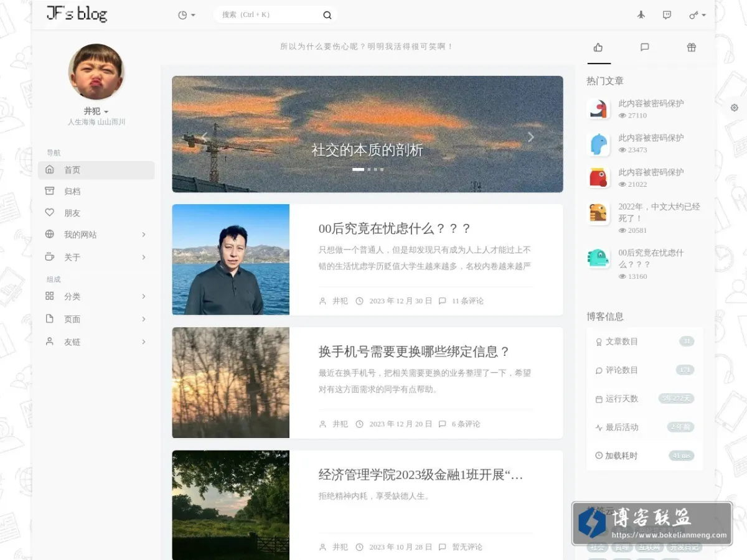The image size is (747, 560).
Task: Click the 分类 grid icon
Action: click(x=50, y=296)
